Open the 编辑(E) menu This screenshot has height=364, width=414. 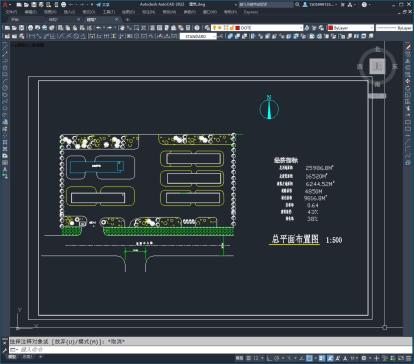click(30, 12)
